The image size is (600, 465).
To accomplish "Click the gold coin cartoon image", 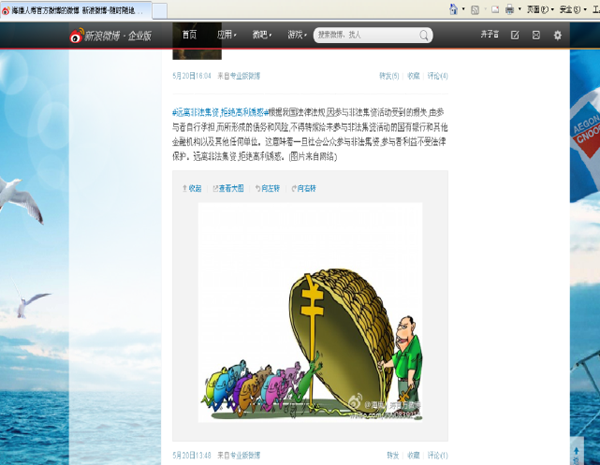I will (x=310, y=312).
